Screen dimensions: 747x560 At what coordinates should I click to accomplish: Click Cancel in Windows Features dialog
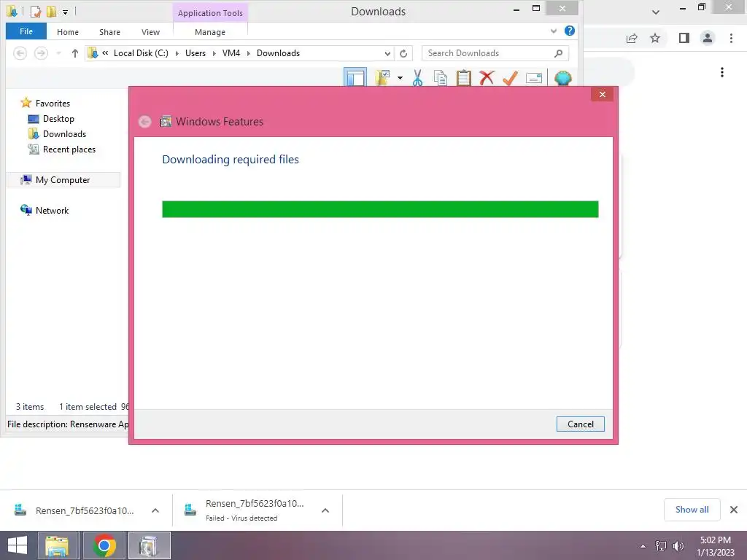point(580,424)
